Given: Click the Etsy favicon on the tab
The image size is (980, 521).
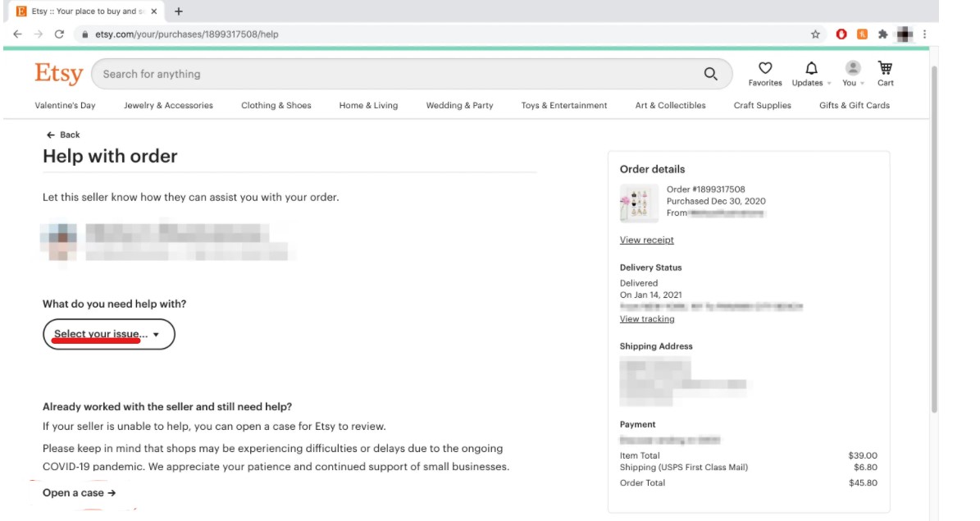Looking at the screenshot, I should click(21, 11).
